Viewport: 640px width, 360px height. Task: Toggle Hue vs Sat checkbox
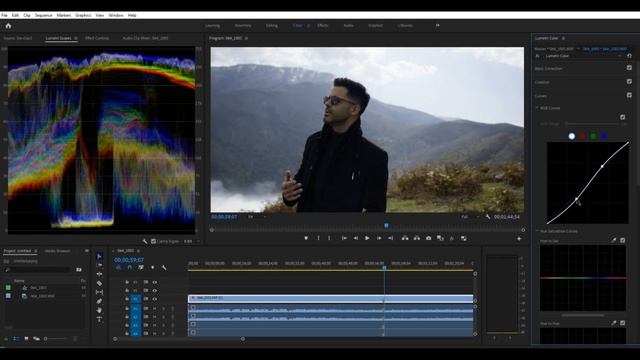coord(622,240)
